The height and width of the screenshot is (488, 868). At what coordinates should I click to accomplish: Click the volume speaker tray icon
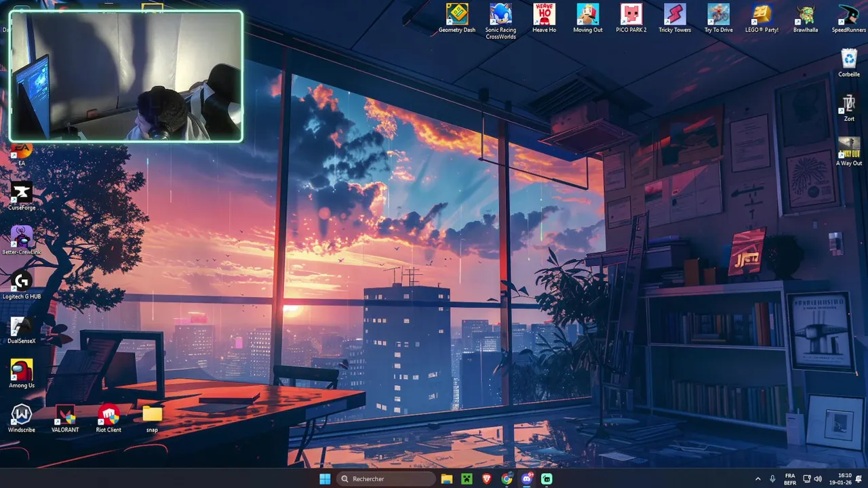[x=818, y=479]
